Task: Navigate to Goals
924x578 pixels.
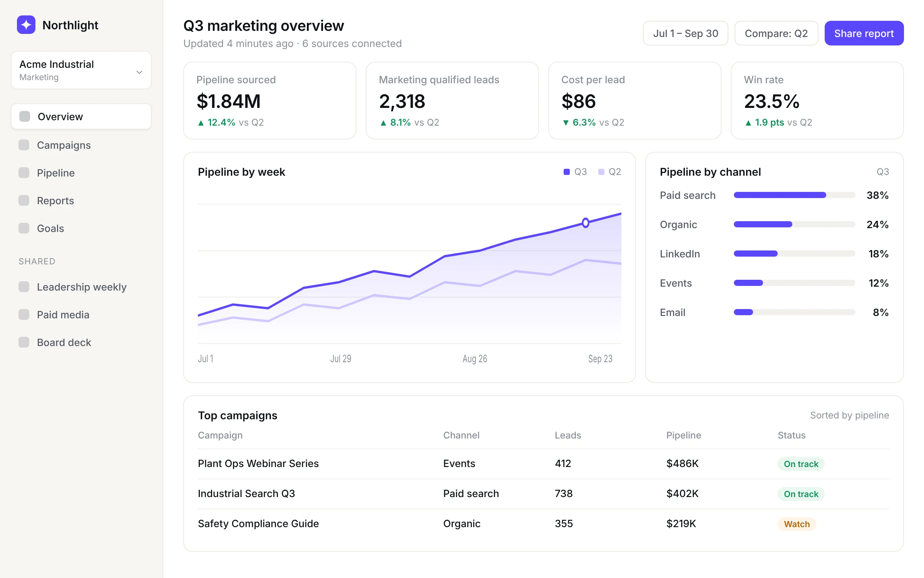Action: coord(81,228)
